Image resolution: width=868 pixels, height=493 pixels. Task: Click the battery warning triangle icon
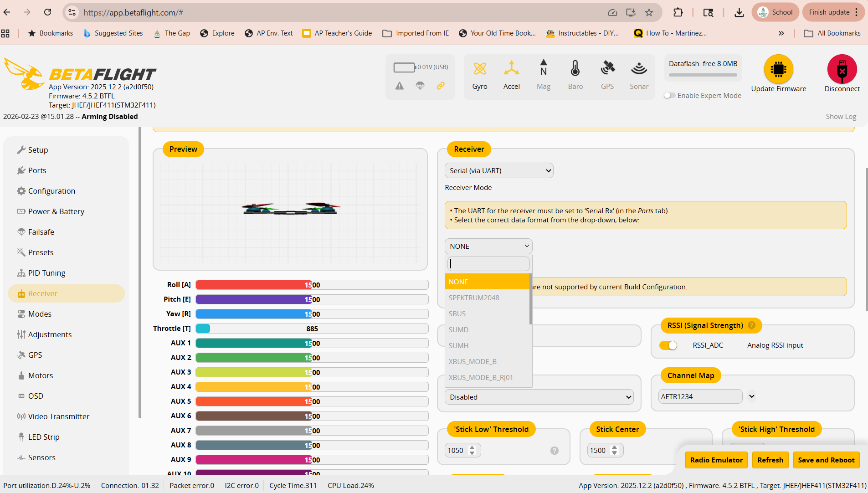[x=399, y=86]
